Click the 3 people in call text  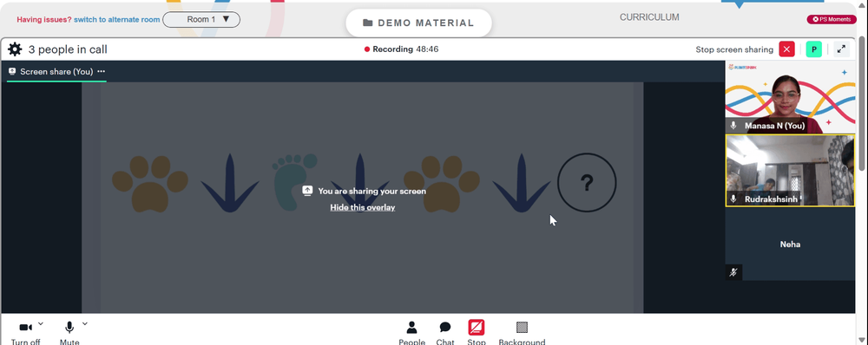pyautogui.click(x=68, y=49)
